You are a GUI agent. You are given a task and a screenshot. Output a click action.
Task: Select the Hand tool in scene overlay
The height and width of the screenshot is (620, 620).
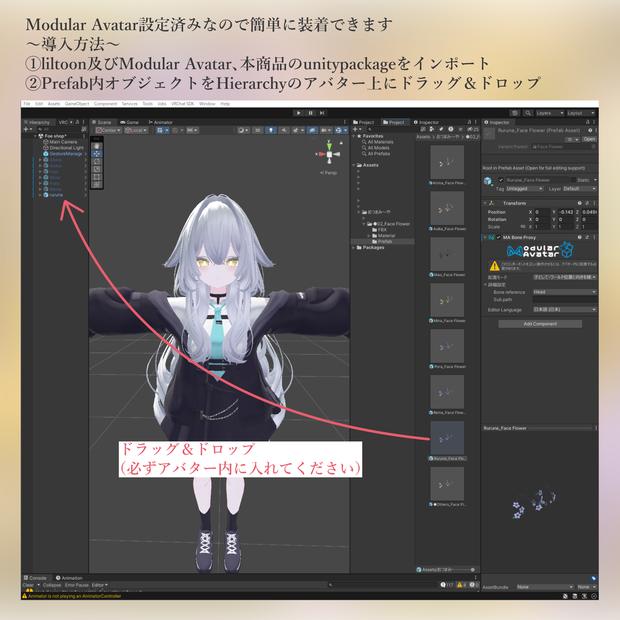click(x=97, y=146)
